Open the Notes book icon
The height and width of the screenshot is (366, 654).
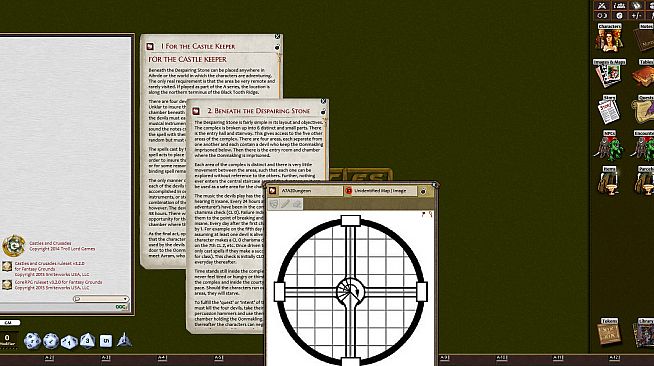point(645,39)
